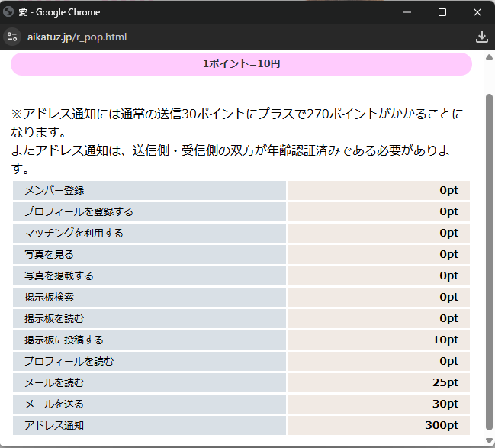
Task: Click the download icon in the address bar
Action: 481,37
